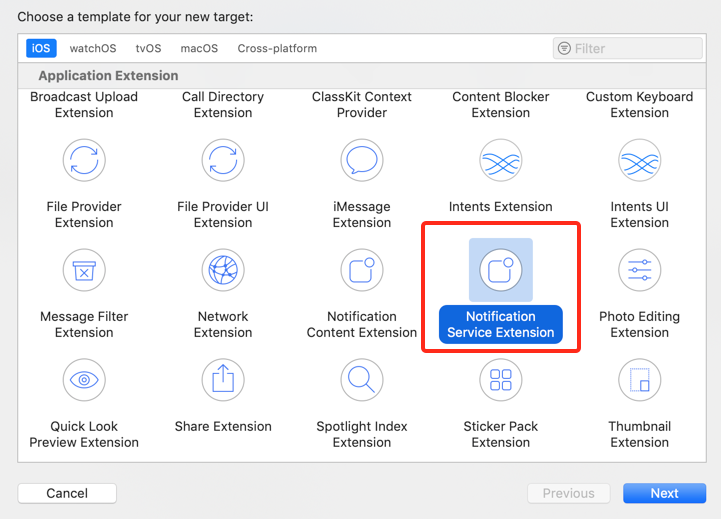Choose the Photo Editing Extension sliders icon

coord(640,270)
